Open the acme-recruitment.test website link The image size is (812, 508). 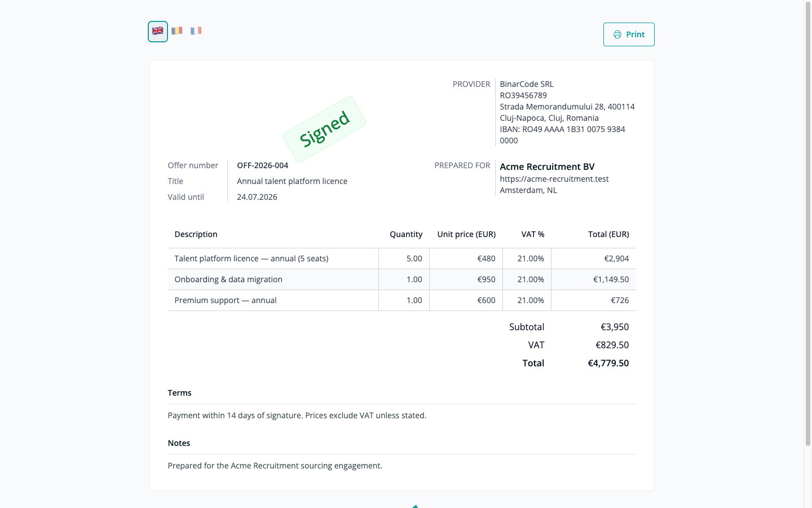[554, 179]
